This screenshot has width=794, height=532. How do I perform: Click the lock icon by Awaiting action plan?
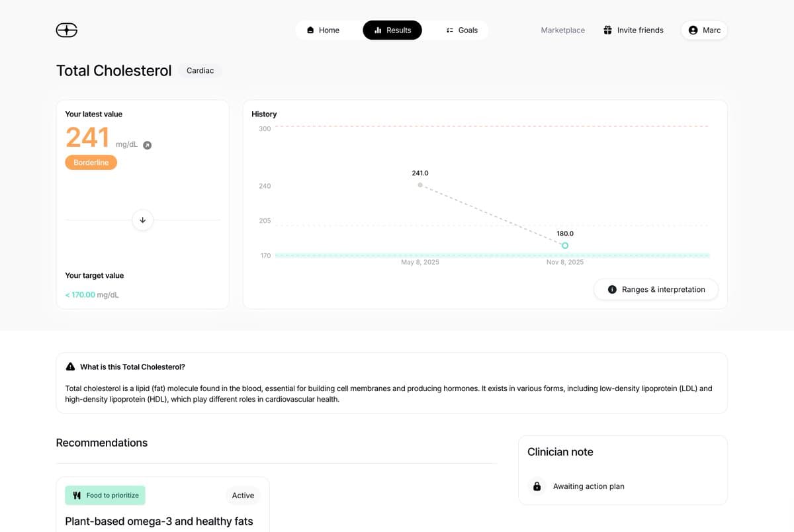tap(537, 486)
